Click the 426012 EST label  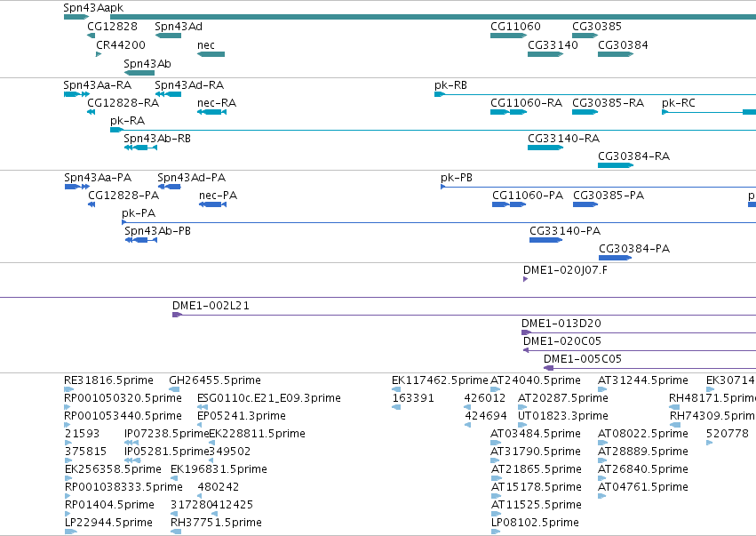tap(484, 399)
